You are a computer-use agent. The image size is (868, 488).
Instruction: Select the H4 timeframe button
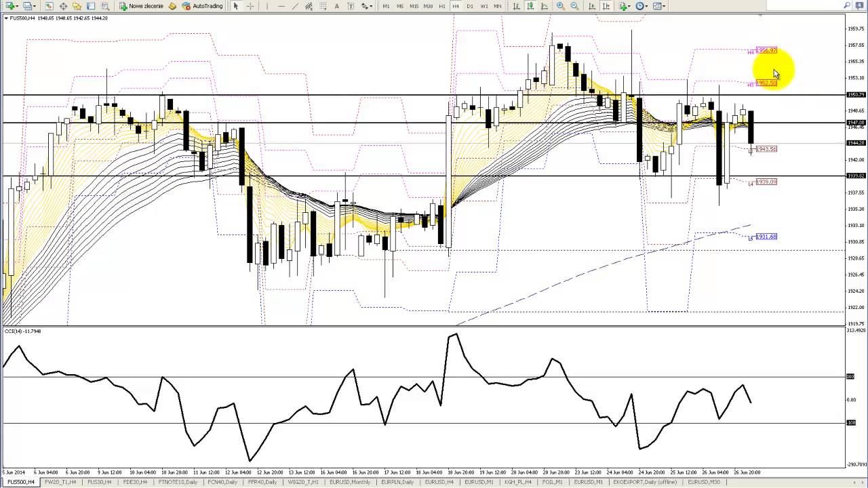coord(456,6)
